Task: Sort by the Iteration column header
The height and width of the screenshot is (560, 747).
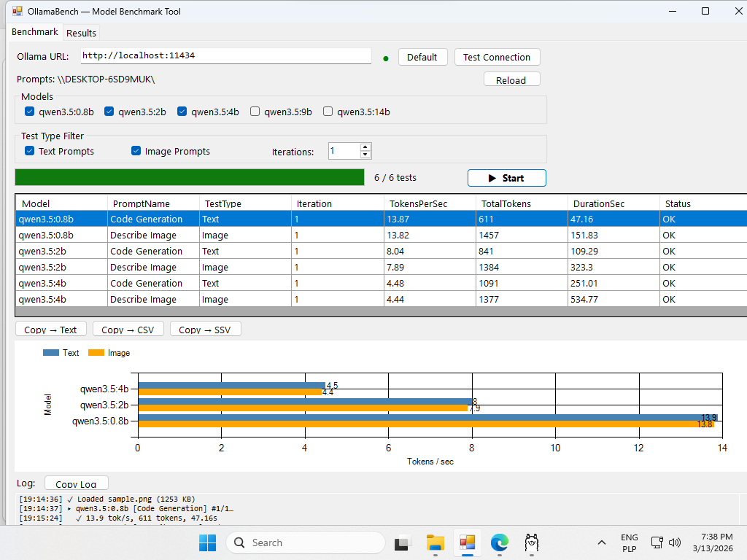Action: [337, 203]
